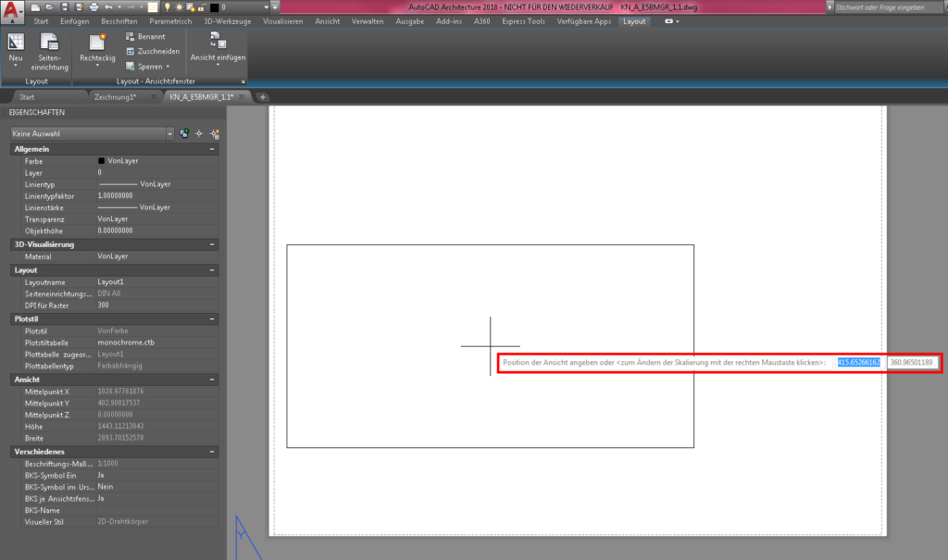Screen dimensions: 948x560
Task: Click the Save As icon in quick access toolbar
Action: [80, 7]
